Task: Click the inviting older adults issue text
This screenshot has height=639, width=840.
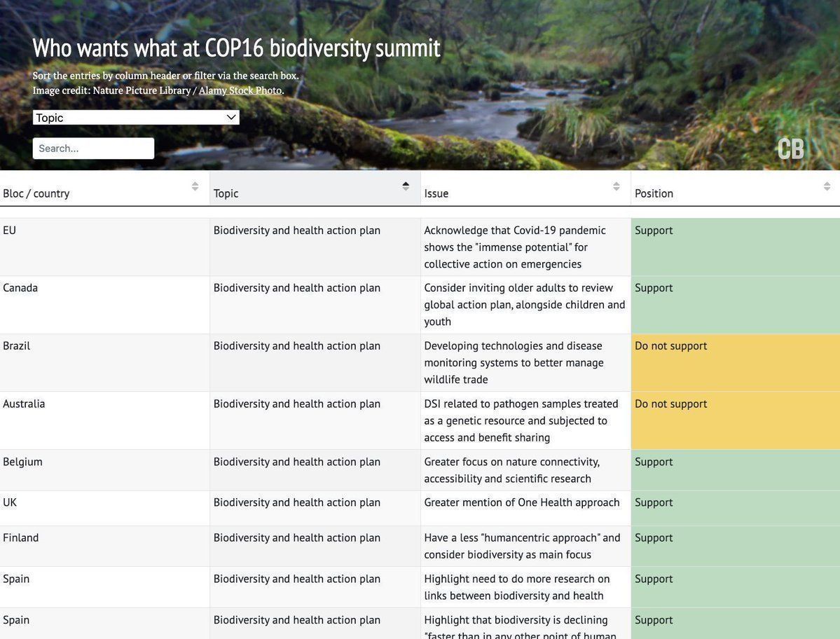Action: 525,305
